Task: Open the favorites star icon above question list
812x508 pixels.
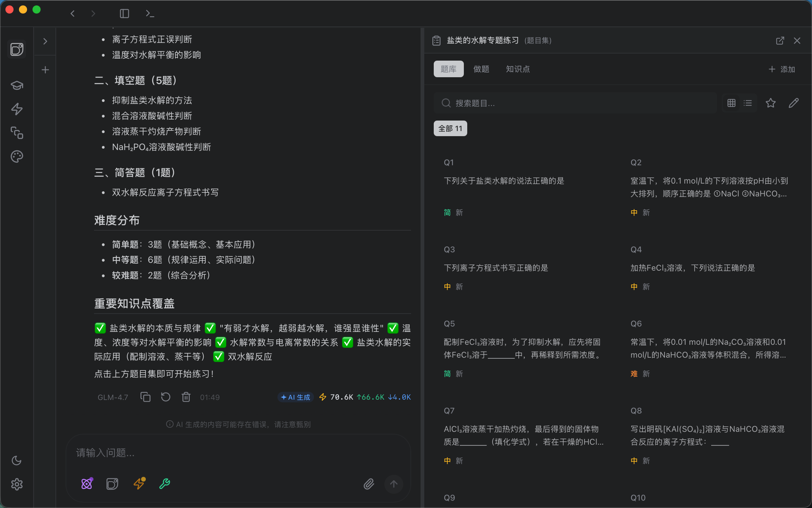Action: 771,103
